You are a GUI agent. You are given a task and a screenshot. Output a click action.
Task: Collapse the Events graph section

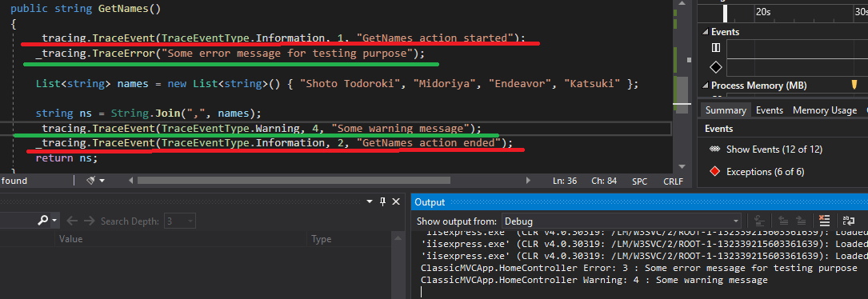tap(706, 32)
